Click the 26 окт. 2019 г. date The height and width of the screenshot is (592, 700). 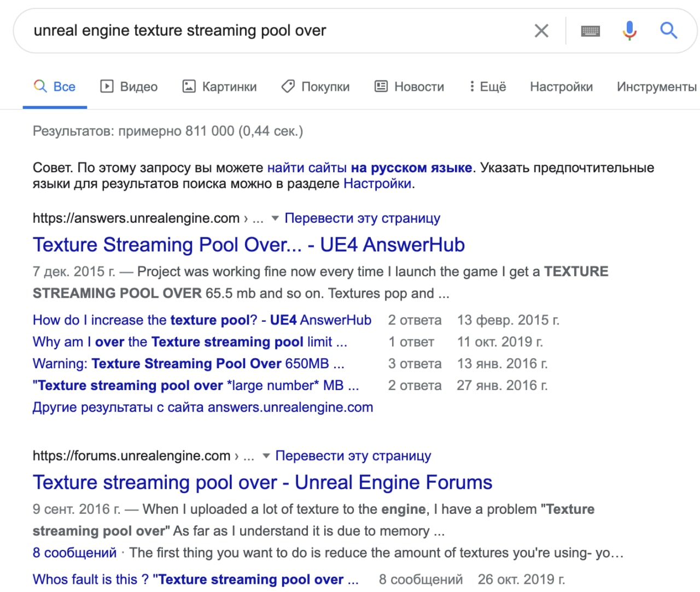(521, 579)
